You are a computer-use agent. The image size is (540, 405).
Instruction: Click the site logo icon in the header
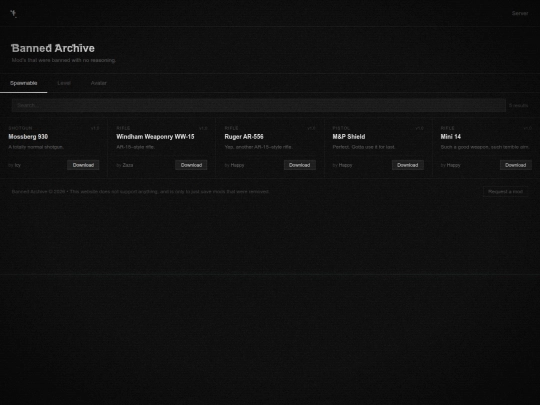[x=13, y=13]
